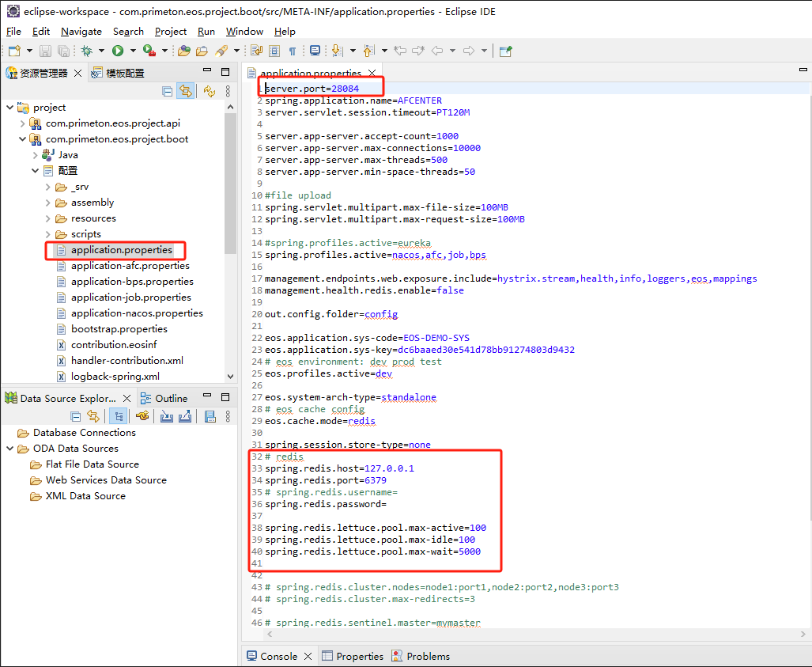Click the Debug bug icon in toolbar
The height and width of the screenshot is (667, 812).
coord(86,51)
